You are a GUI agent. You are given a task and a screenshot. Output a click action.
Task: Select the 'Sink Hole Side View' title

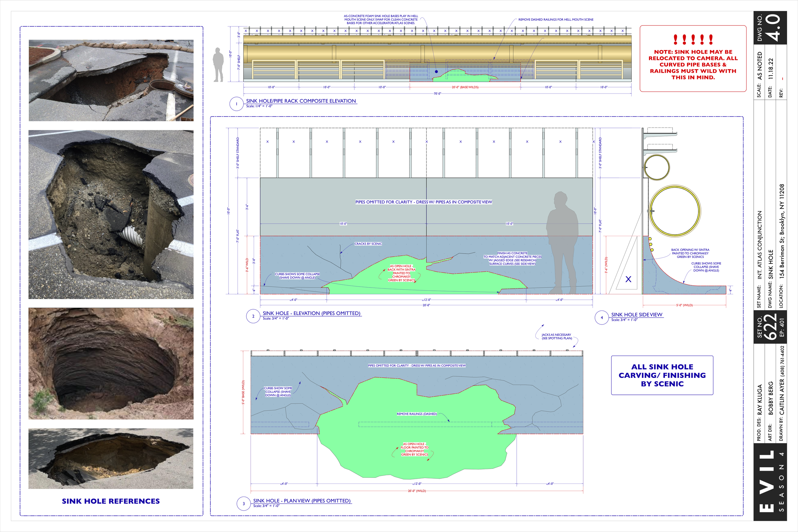click(636, 315)
